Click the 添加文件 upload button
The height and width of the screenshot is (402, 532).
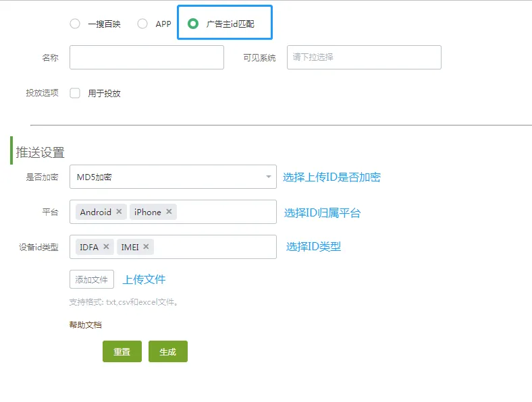[x=92, y=279]
